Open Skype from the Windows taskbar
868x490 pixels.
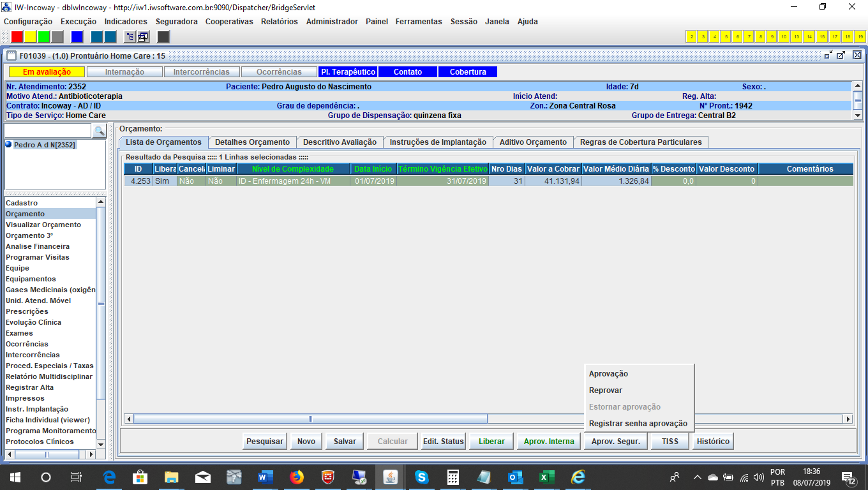tap(421, 477)
